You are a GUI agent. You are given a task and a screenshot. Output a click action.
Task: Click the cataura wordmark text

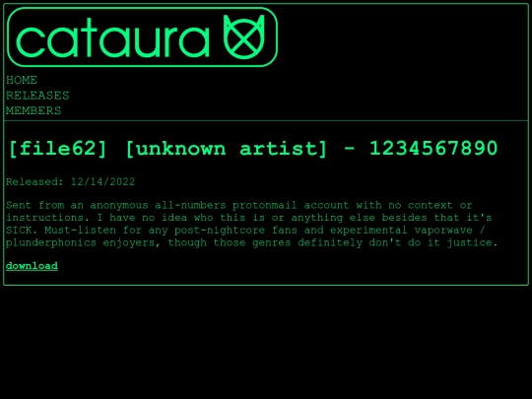112,37
